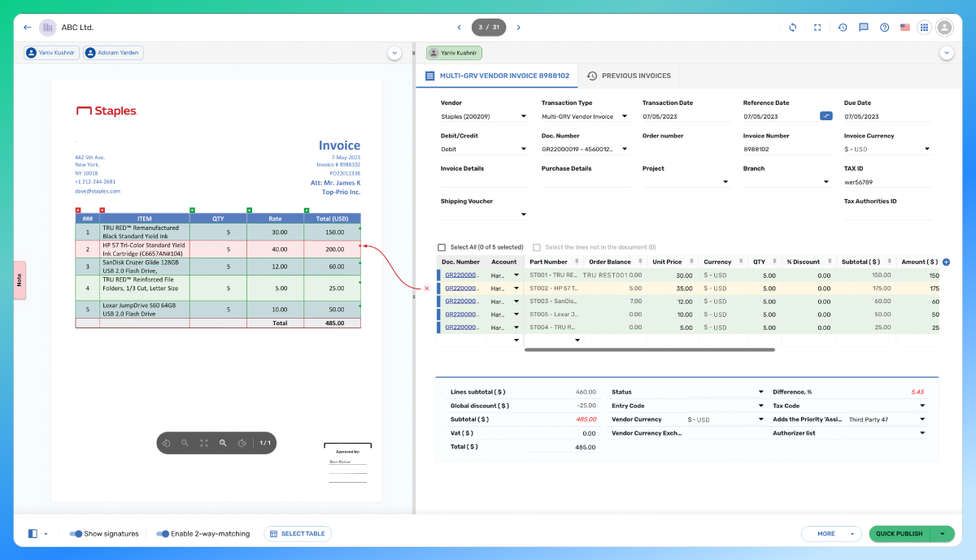Disable the Enable 2-way-matching switch

[163, 534]
